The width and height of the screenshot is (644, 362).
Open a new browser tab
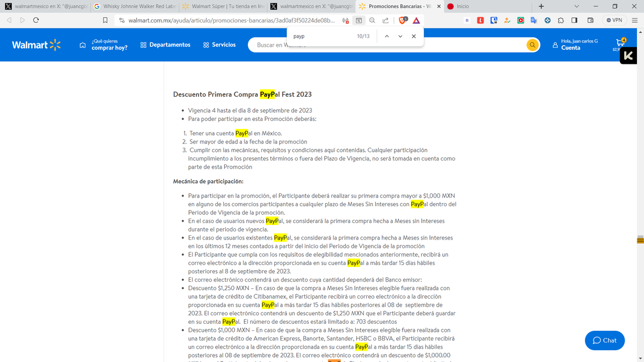541,6
